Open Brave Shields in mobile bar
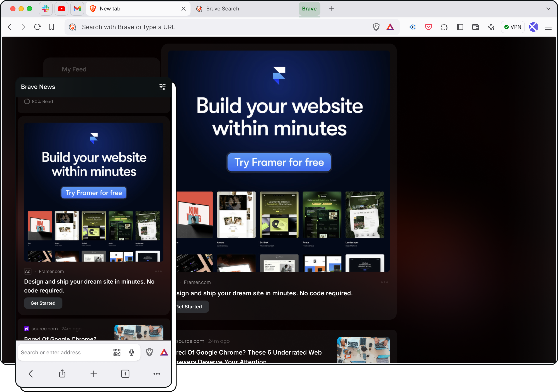 (x=149, y=352)
